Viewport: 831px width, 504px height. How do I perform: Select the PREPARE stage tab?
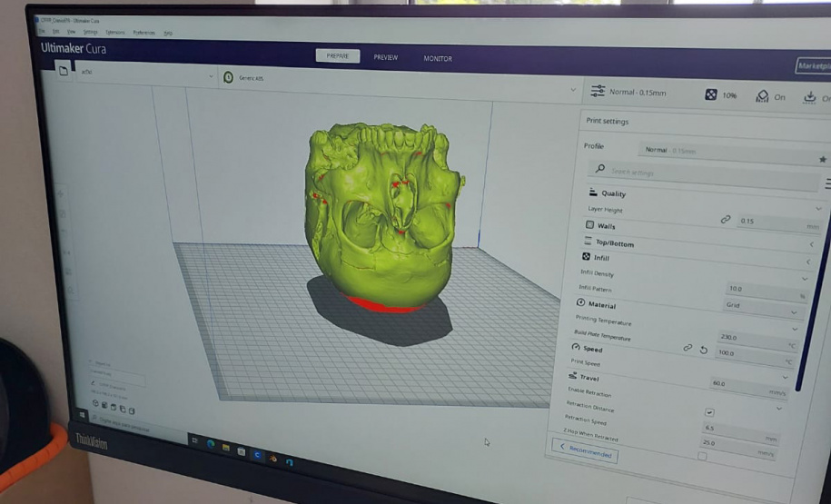tap(338, 55)
